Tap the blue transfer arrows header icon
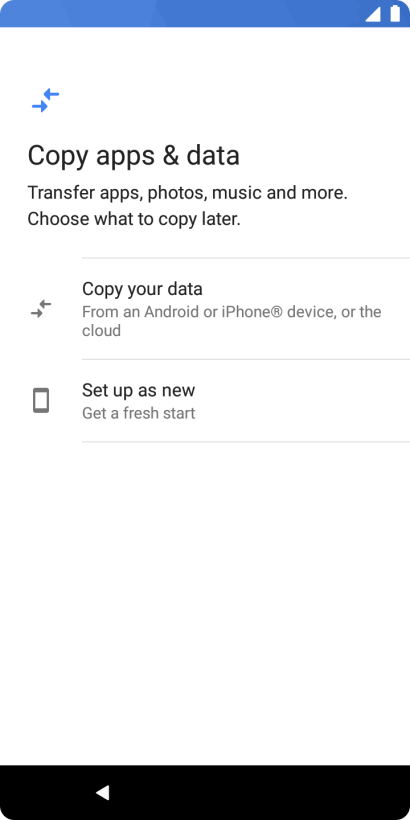The width and height of the screenshot is (410, 820). pyautogui.click(x=45, y=100)
